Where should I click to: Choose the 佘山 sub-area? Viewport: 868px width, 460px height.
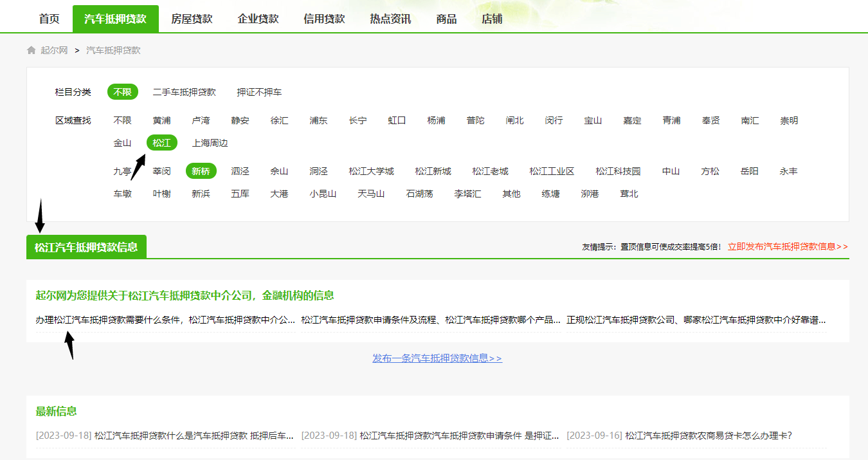click(280, 171)
